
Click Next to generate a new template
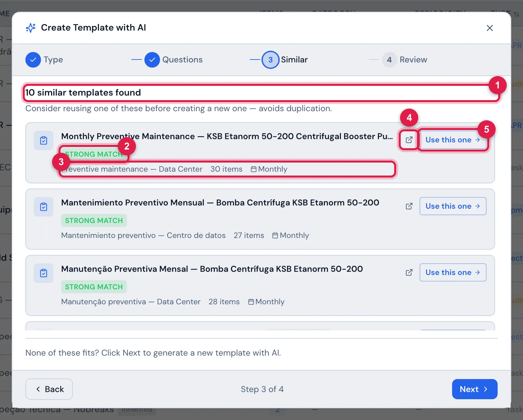[x=475, y=389]
